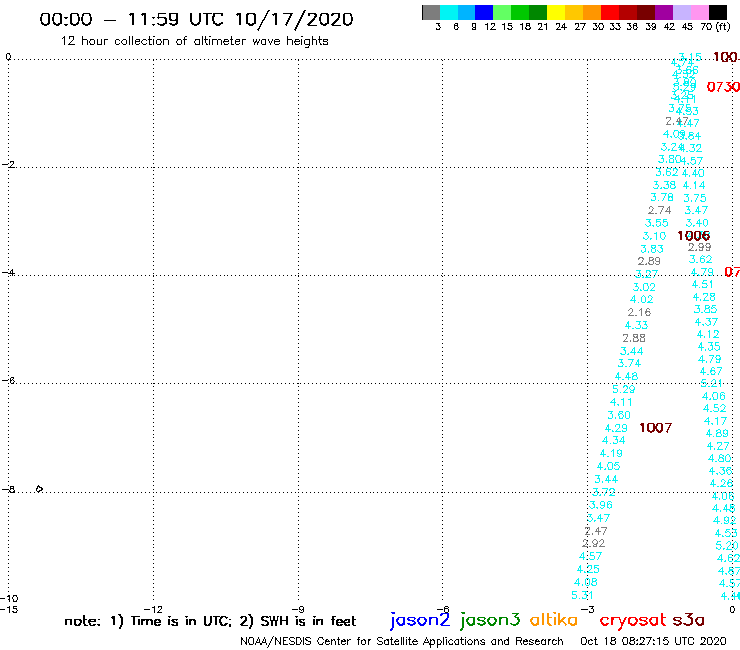The width and height of the screenshot is (740, 650).
Task: Click the red '0730' time label
Action: [x=723, y=87]
